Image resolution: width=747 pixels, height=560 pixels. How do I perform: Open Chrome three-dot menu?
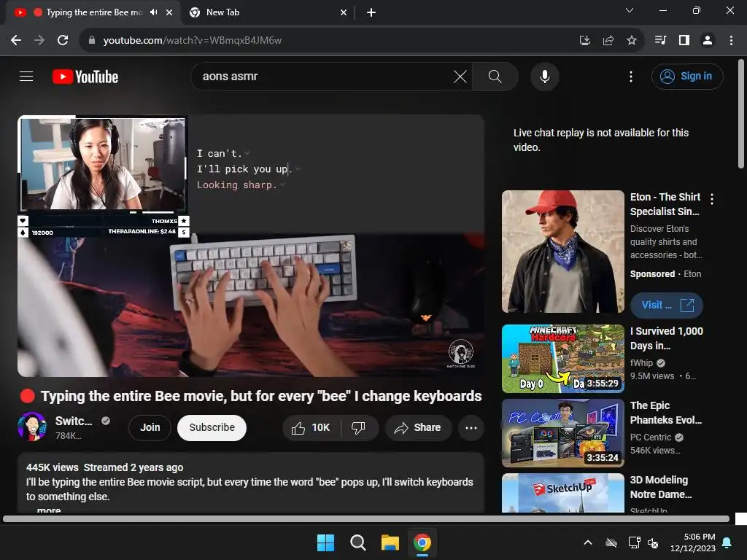(x=731, y=41)
